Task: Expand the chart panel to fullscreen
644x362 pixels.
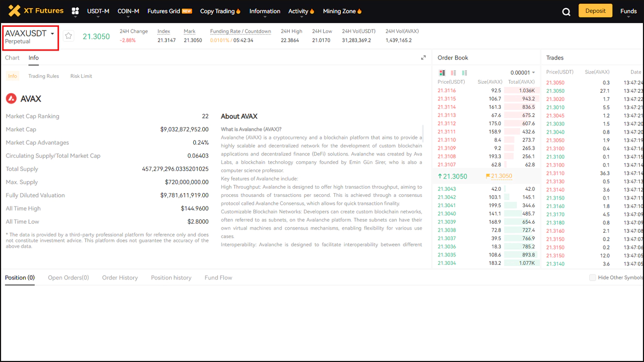Action: [423, 58]
